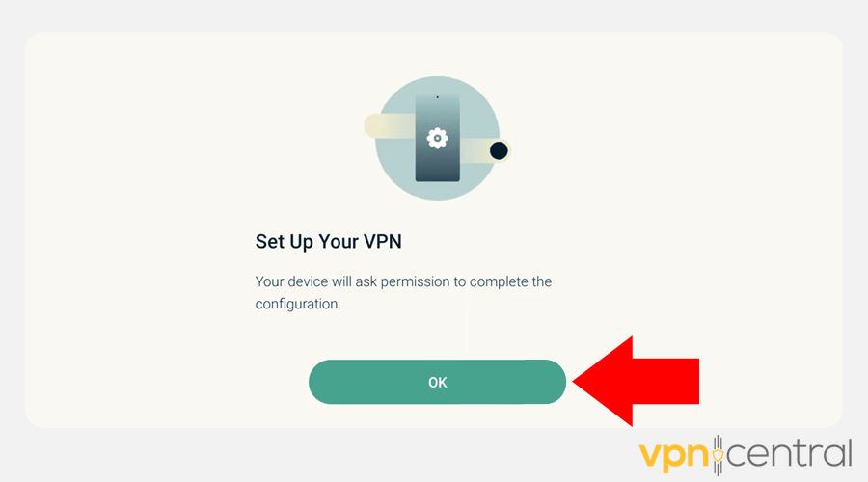Click the orange vpn text in logo

(674, 457)
